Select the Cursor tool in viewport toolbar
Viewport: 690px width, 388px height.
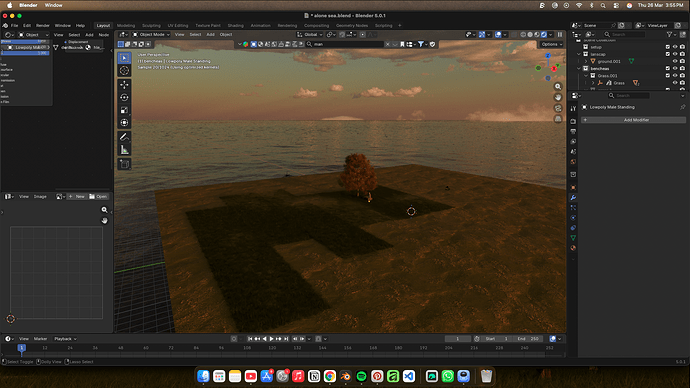point(125,70)
